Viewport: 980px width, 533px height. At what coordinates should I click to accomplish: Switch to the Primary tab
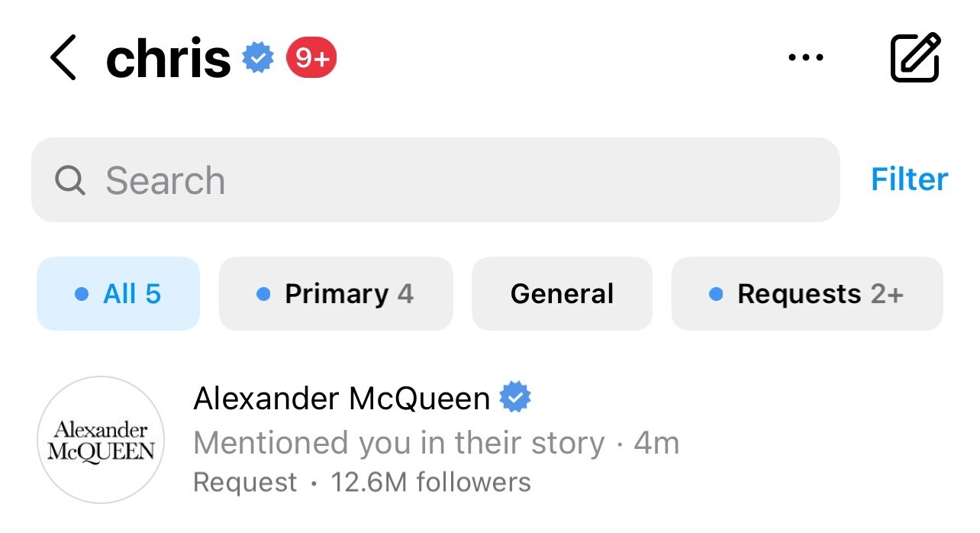pyautogui.click(x=336, y=294)
